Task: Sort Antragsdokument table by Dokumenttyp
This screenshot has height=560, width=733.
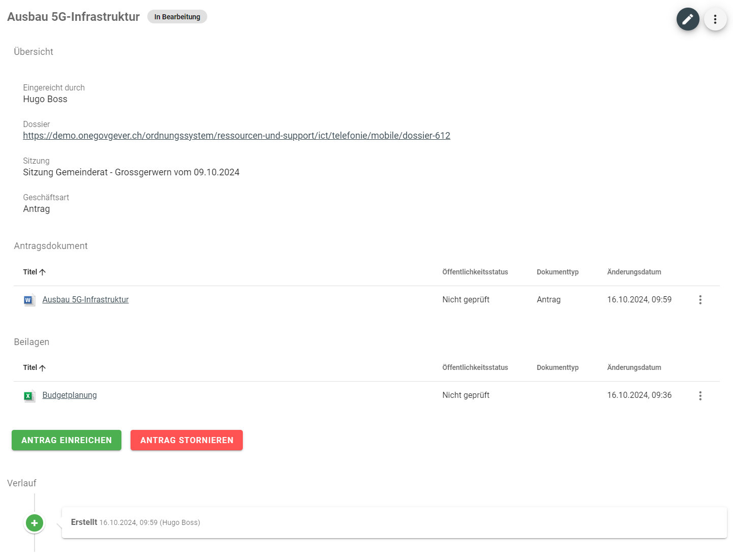Action: coord(557,272)
